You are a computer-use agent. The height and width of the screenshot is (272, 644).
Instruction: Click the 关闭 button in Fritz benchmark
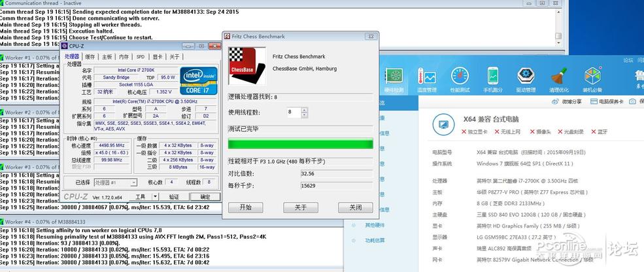(x=356, y=207)
